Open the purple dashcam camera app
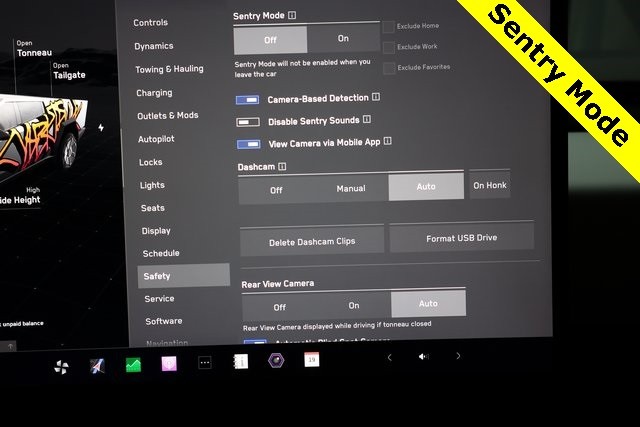 (276, 360)
